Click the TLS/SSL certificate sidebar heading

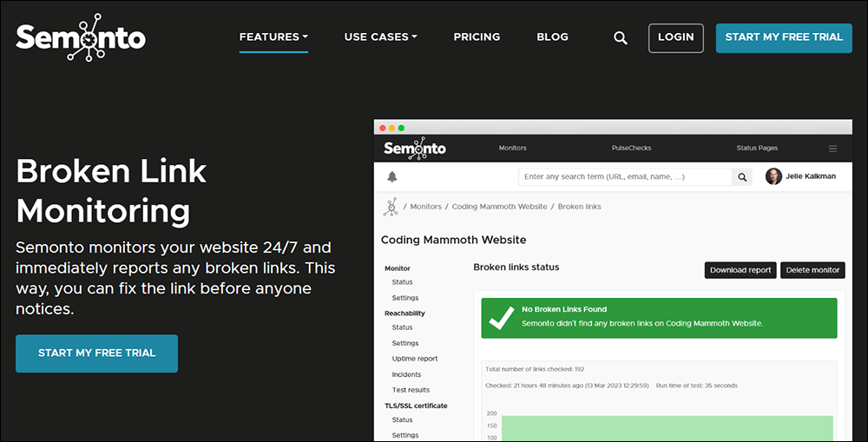(x=416, y=406)
